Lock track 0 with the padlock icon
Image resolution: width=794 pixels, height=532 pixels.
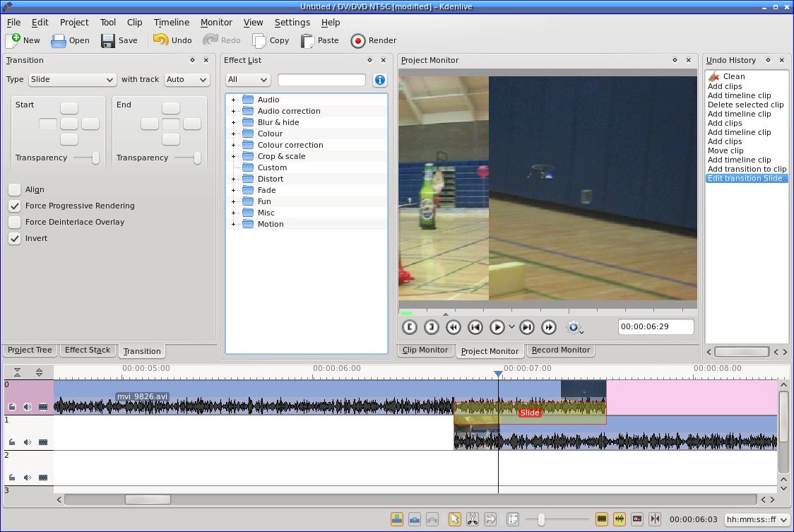tap(12, 407)
